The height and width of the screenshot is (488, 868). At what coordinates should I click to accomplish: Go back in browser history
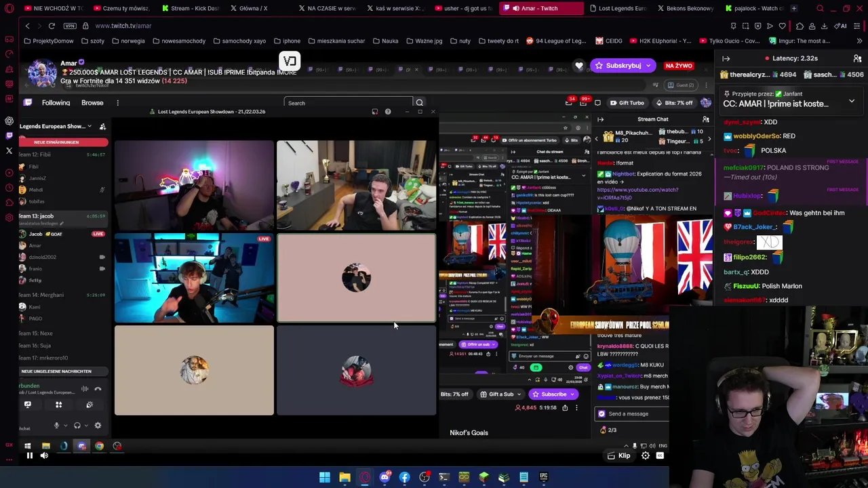27,26
